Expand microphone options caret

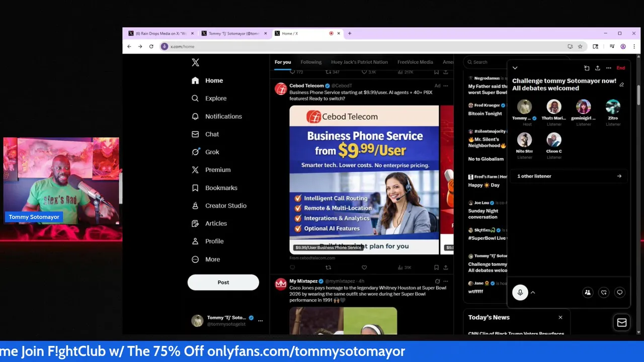(533, 293)
